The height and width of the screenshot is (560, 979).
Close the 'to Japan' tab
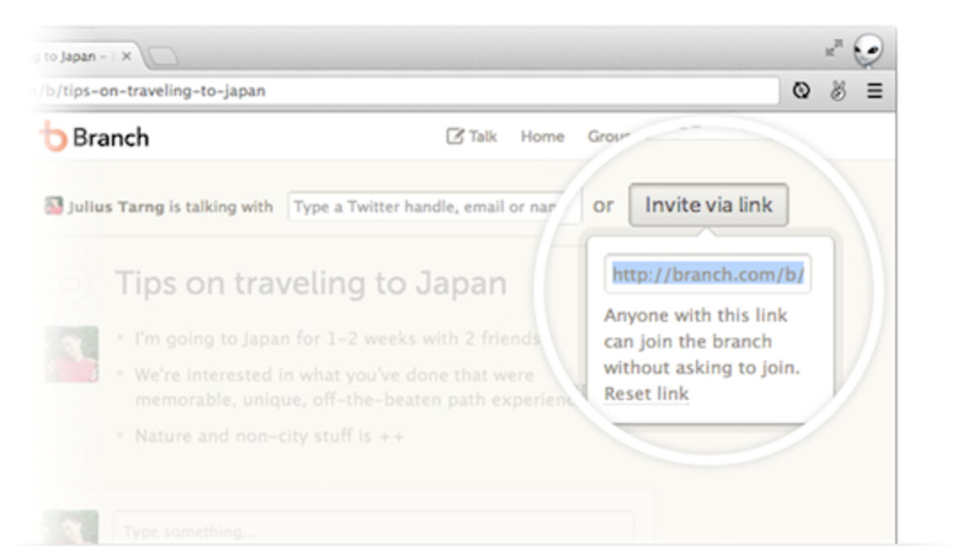click(126, 57)
